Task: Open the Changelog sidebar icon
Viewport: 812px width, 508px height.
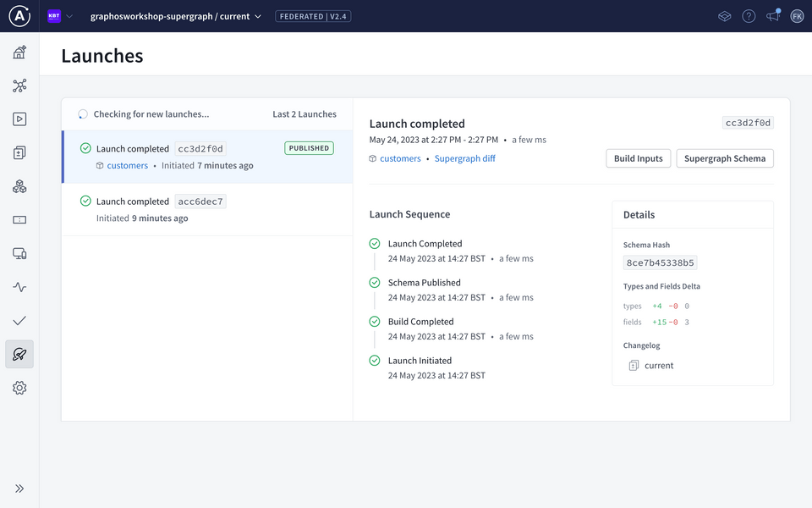Action: [x=19, y=153]
